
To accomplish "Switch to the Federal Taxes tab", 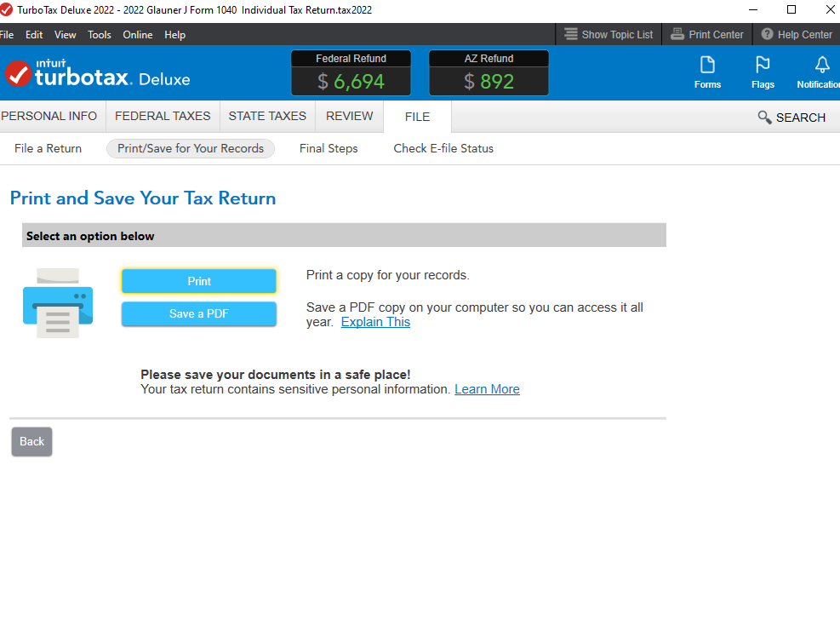I will pos(163,116).
